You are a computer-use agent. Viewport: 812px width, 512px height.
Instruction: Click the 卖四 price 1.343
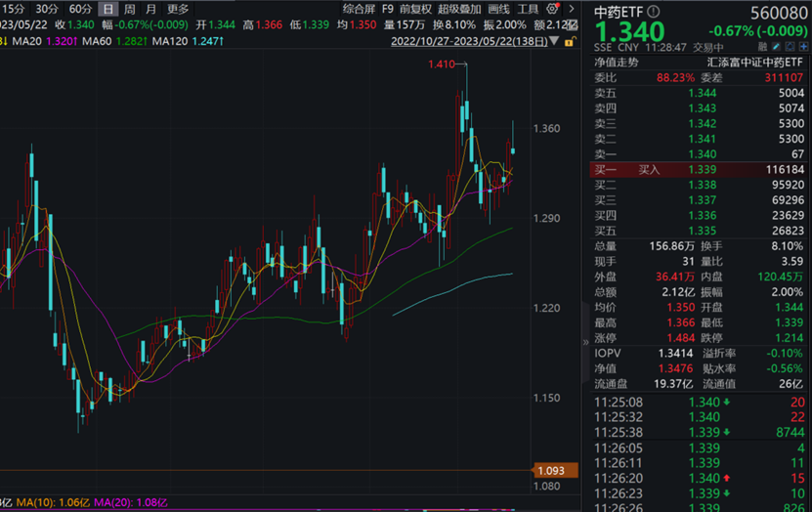pos(703,108)
